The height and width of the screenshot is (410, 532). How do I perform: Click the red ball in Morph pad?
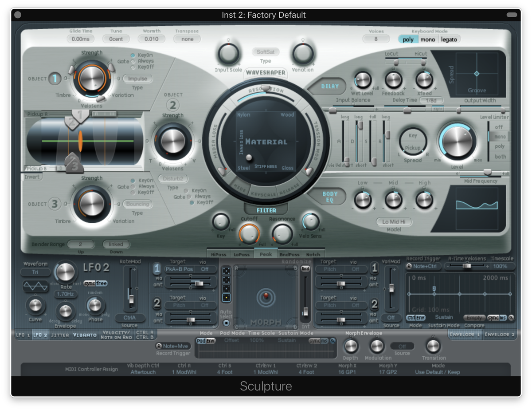tap(266, 296)
